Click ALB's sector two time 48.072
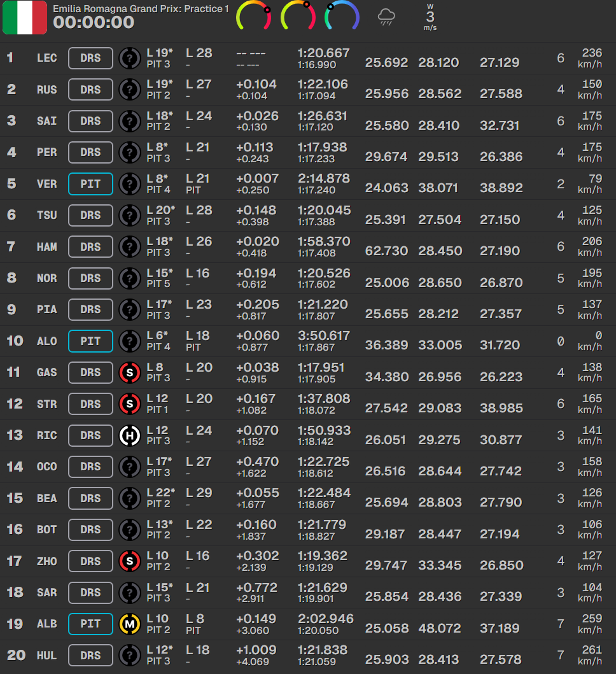The width and height of the screenshot is (616, 674). (439, 628)
